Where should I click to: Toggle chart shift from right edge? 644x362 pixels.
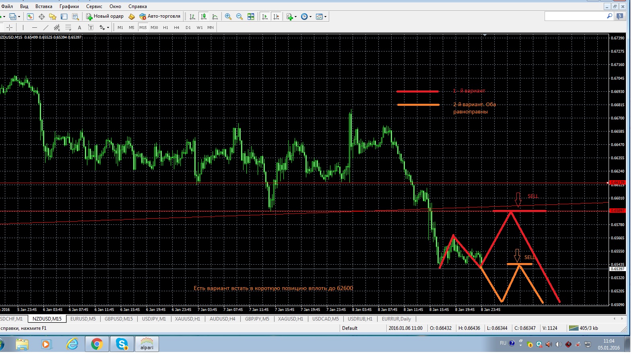coord(276,16)
